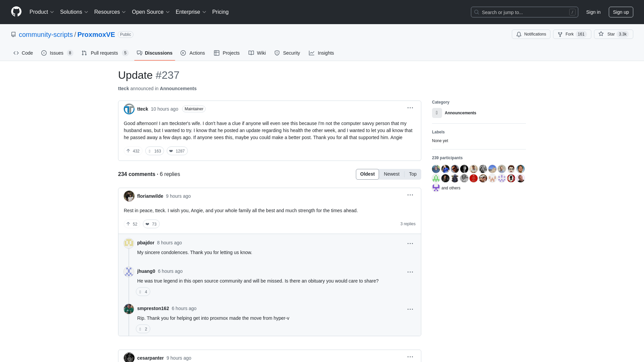The image size is (644, 362).
Task: Click the Sign in link
Action: click(593, 12)
